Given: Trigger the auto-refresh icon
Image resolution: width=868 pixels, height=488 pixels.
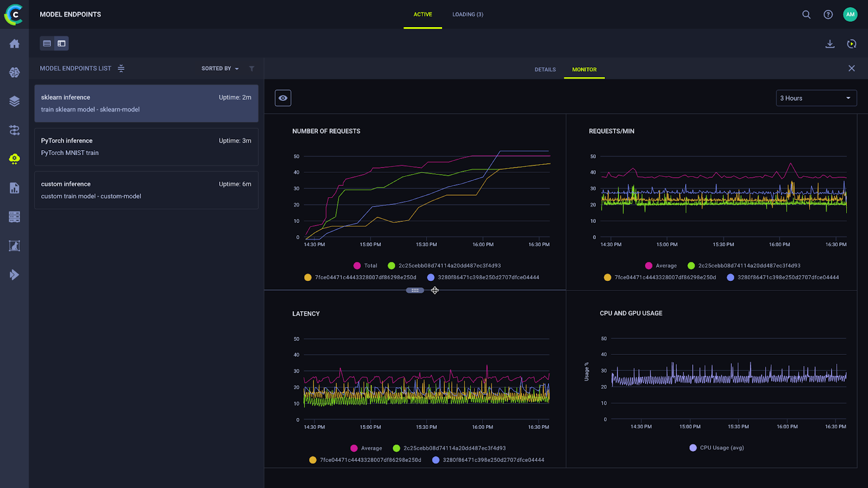Looking at the screenshot, I should [851, 44].
